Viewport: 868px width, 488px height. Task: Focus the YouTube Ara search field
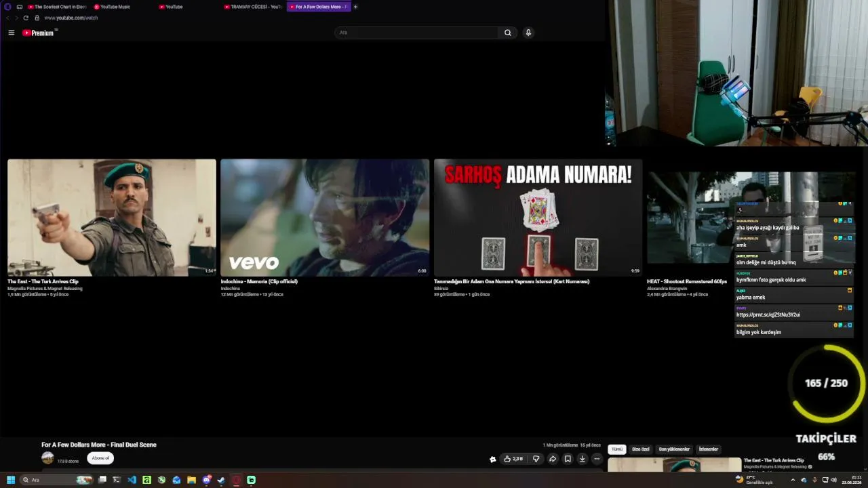[417, 33]
